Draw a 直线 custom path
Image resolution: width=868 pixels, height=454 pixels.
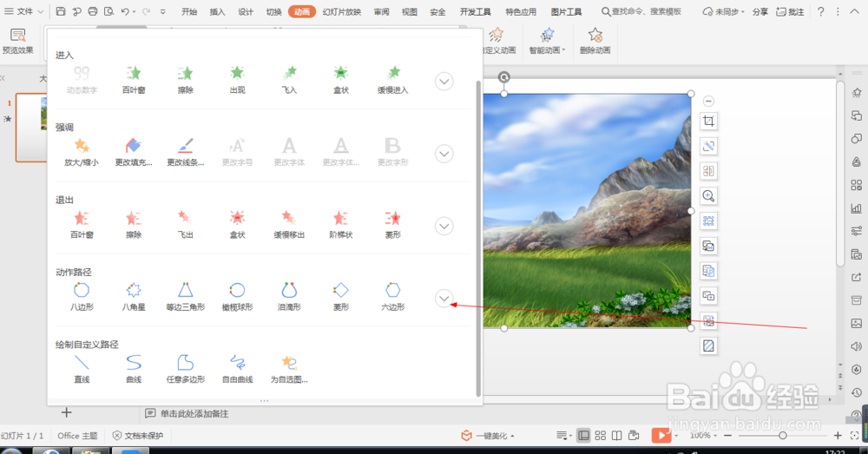[x=82, y=370]
